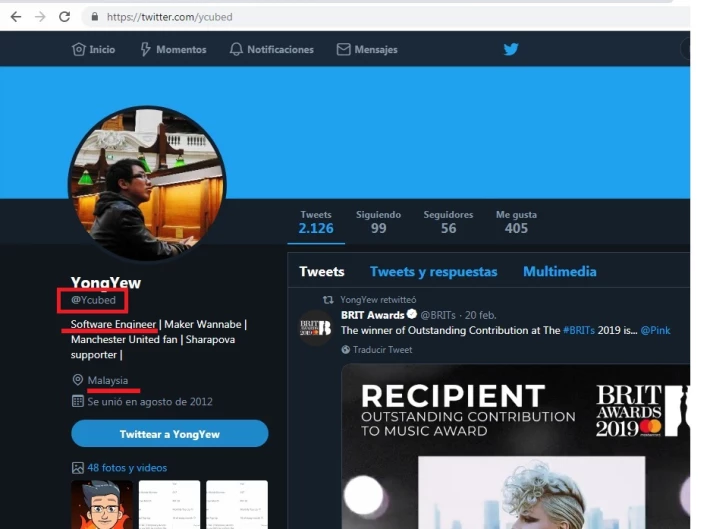Image resolution: width=710 pixels, height=529 pixels.
Task: Click the Twitter bird logo
Action: 511,49
